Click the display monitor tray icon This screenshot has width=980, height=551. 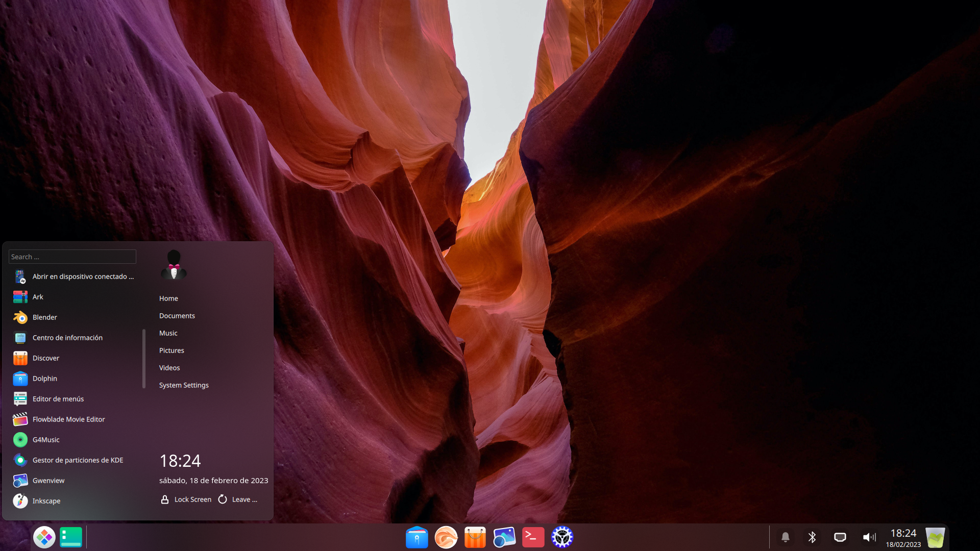pos(840,537)
